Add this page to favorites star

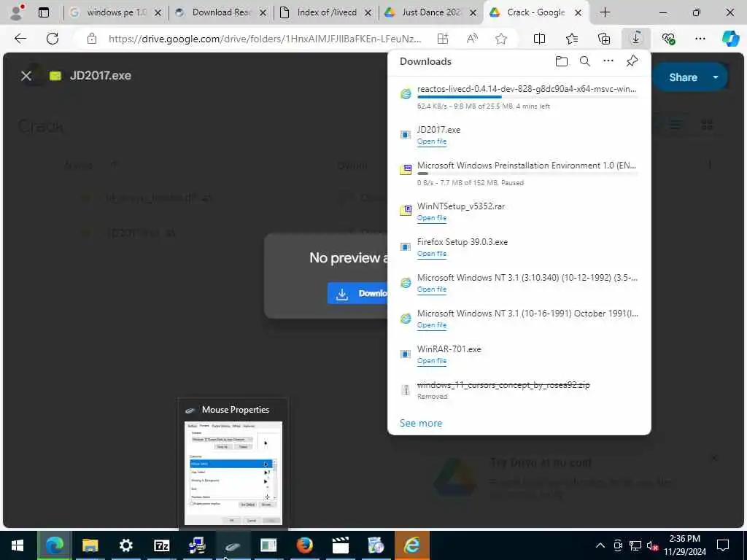tap(500, 39)
